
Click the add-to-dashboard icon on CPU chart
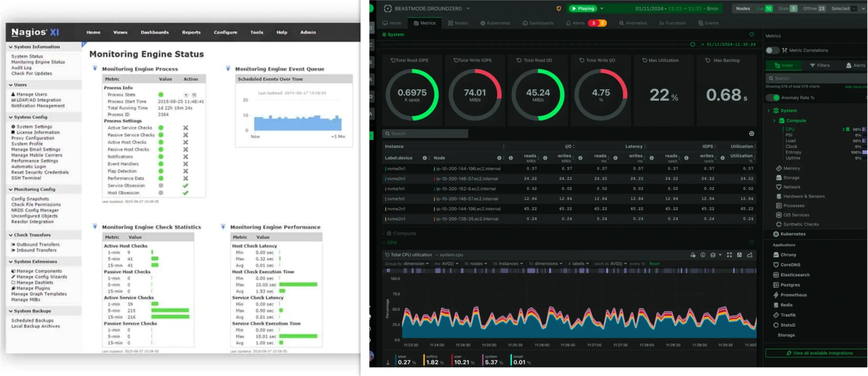[x=750, y=255]
